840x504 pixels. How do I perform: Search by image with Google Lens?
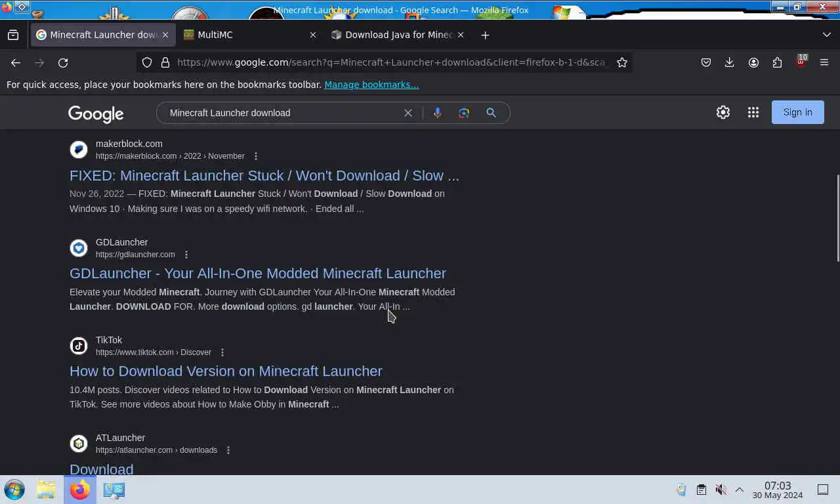(464, 113)
